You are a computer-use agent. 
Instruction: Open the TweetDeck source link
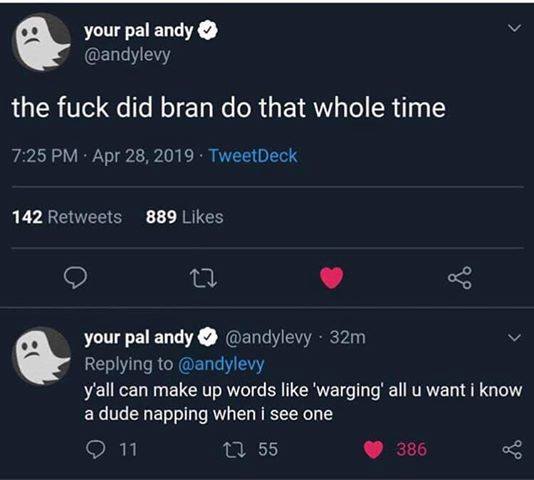[x=253, y=156]
